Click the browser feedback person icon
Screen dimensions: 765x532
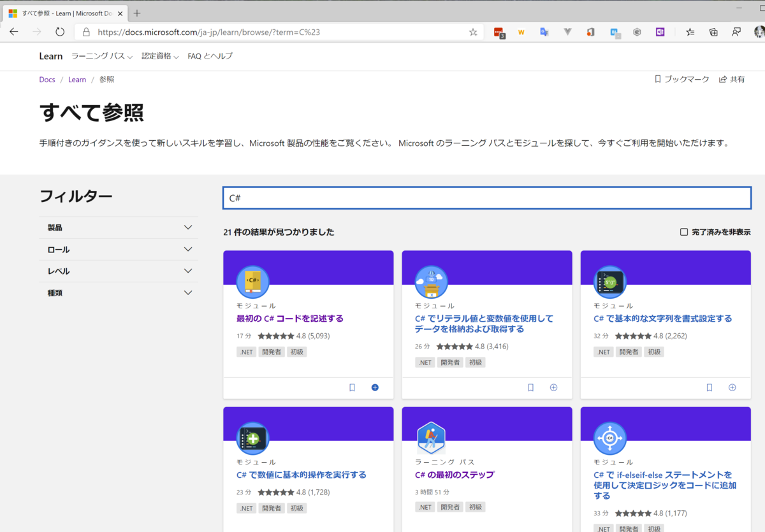click(736, 32)
